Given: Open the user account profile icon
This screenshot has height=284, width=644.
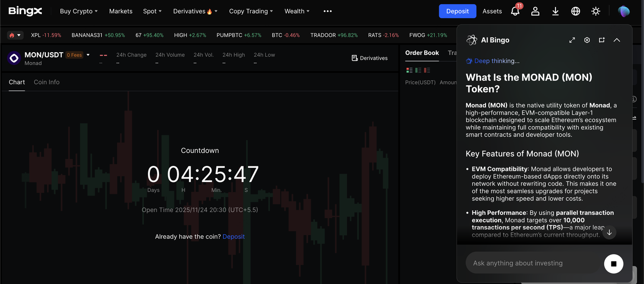Looking at the screenshot, I should click(x=535, y=11).
